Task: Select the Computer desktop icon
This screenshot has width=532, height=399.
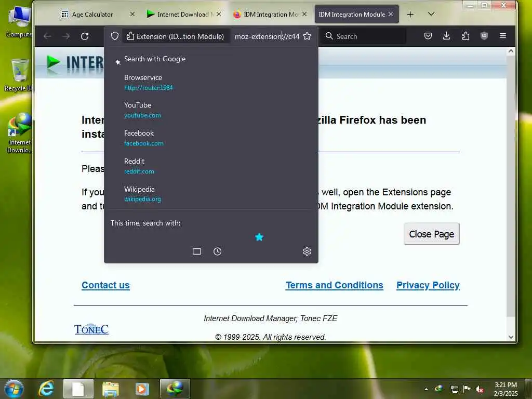Action: 19,22
